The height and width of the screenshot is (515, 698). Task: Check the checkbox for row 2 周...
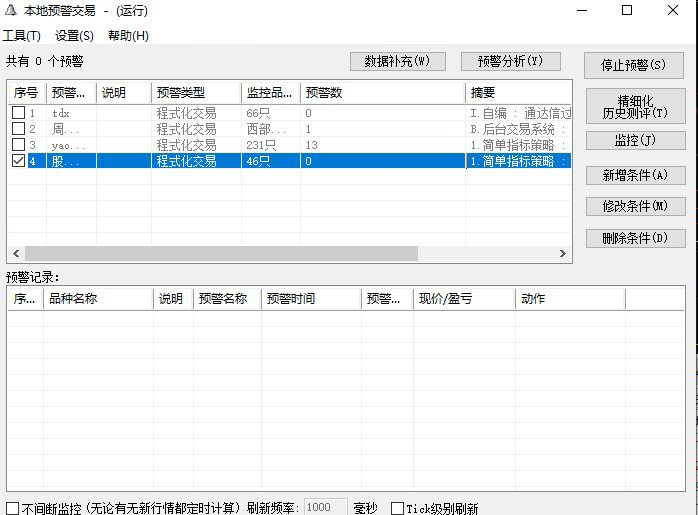(18, 129)
